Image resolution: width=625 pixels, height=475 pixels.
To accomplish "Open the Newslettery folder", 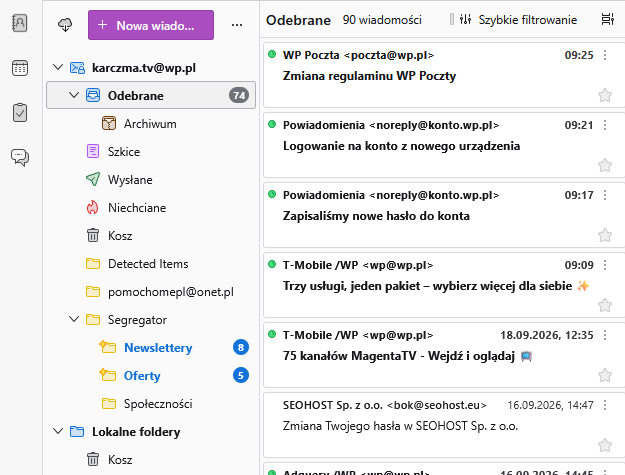I will click(151, 347).
